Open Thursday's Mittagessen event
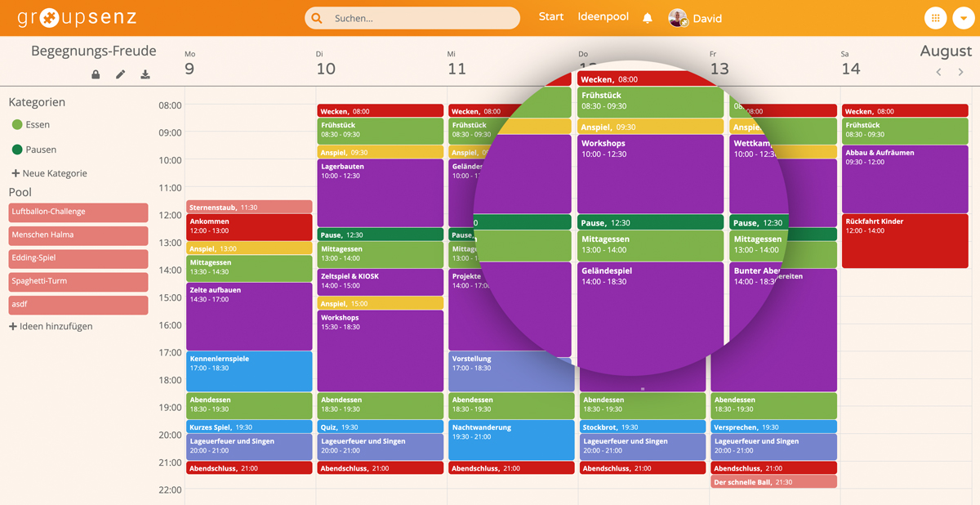The image size is (980, 505). pyautogui.click(x=650, y=245)
